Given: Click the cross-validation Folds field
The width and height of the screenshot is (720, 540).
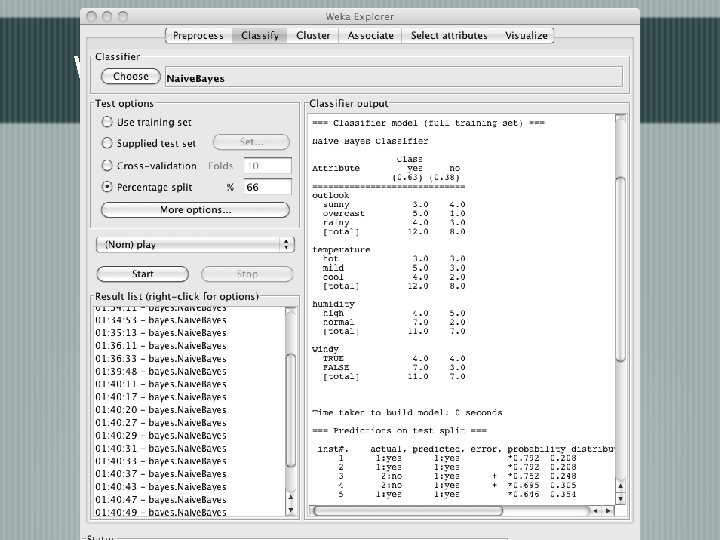Looking at the screenshot, I should (266, 166).
